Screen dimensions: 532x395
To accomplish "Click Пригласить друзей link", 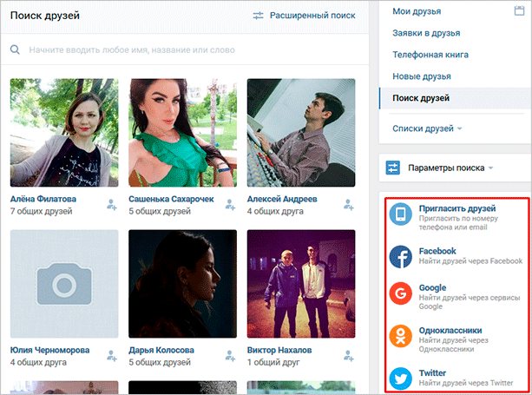I will coord(457,208).
